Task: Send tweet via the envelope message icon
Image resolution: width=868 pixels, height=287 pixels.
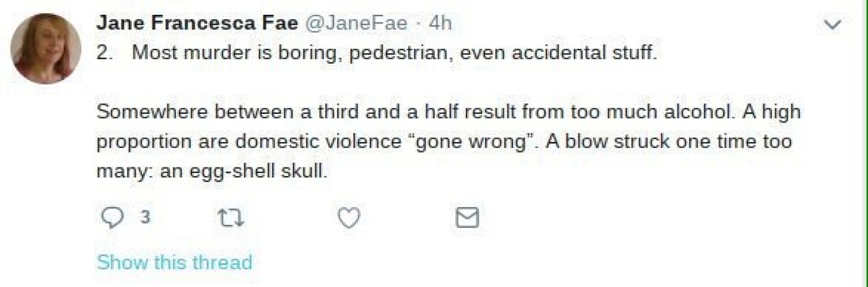Action: coord(467,218)
